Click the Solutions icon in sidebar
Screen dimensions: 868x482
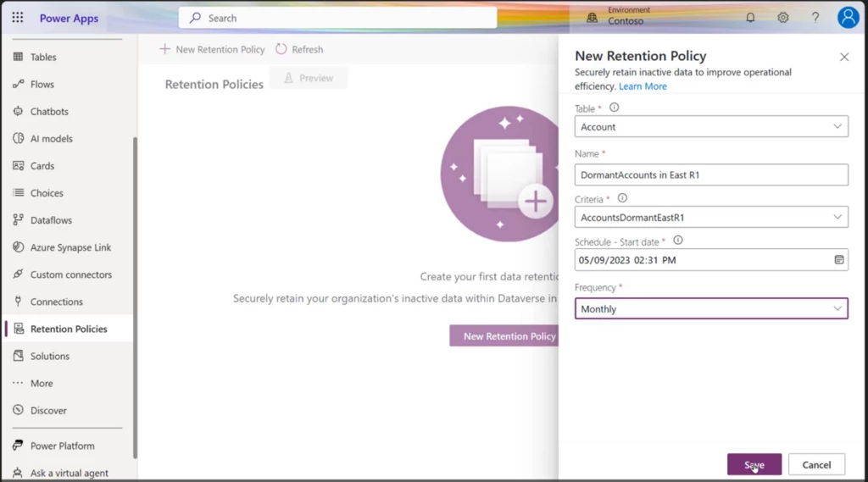19,355
